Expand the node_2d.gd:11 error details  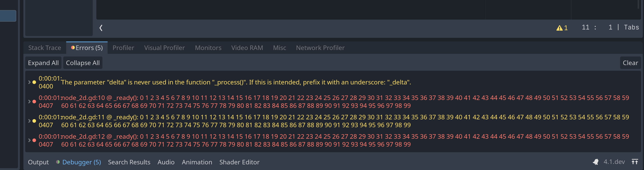[29, 121]
